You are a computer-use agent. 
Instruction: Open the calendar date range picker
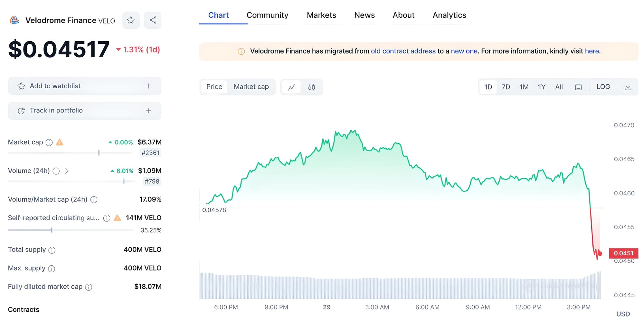tap(578, 87)
